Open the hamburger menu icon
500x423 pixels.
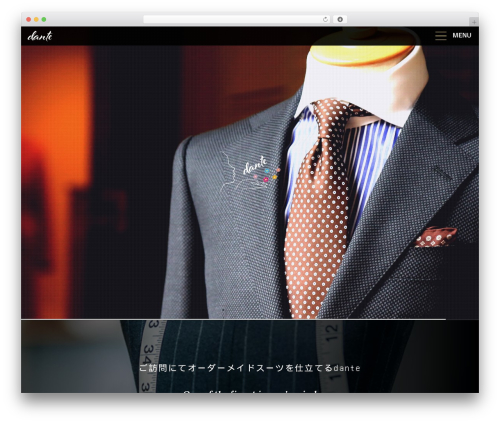[440, 35]
